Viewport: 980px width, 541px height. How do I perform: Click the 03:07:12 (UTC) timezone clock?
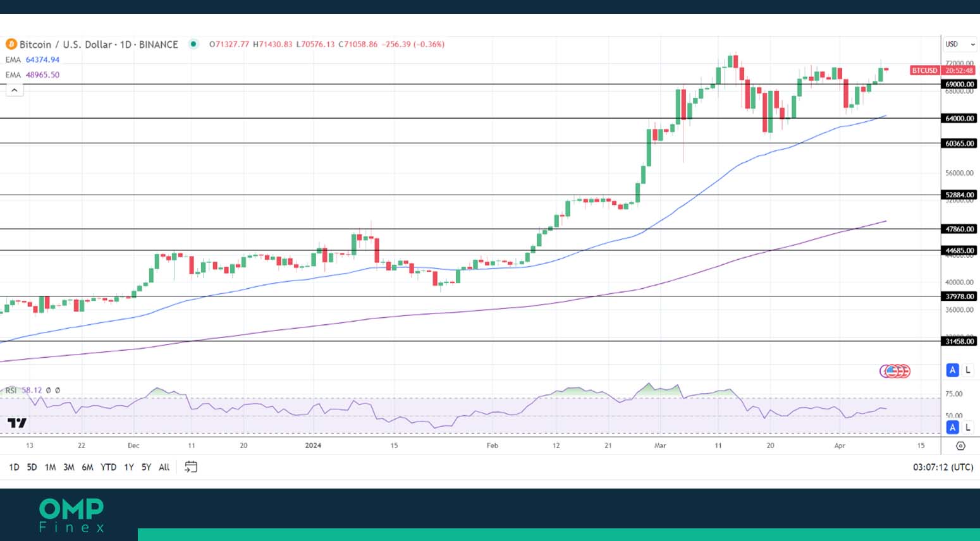point(943,467)
